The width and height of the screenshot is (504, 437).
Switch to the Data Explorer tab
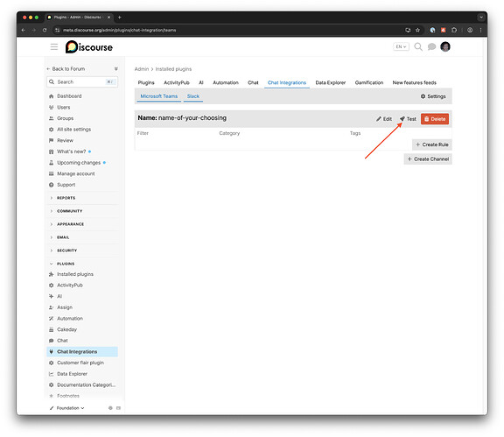point(330,82)
